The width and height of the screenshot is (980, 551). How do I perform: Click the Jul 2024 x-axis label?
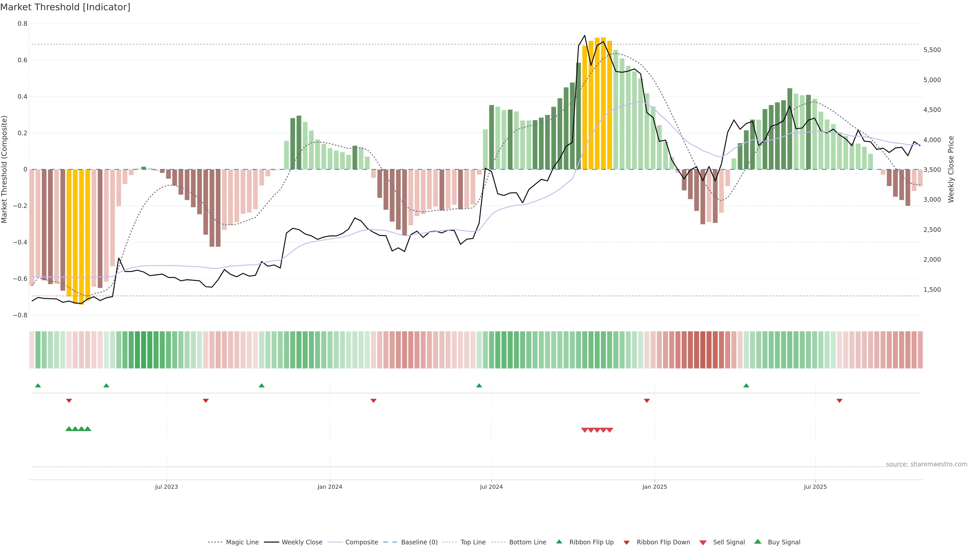491,487
